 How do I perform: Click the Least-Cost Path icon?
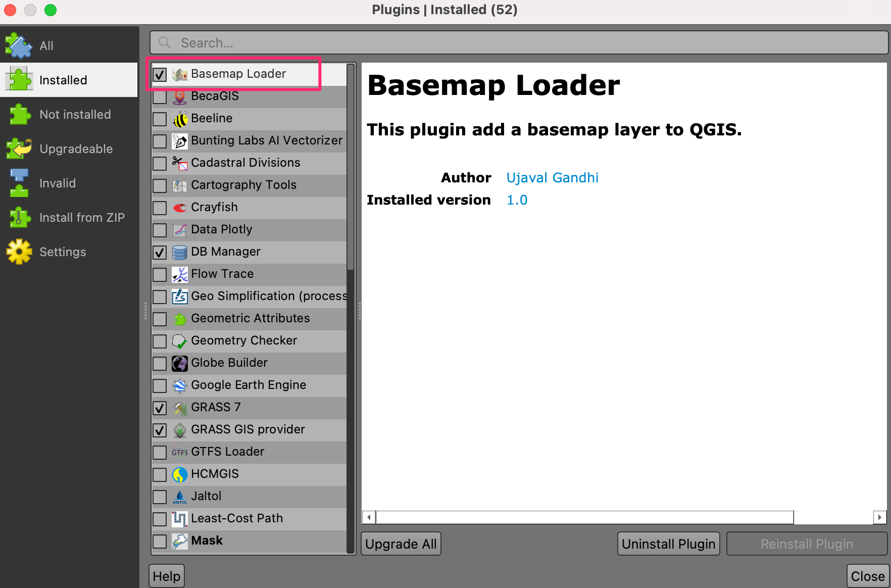pyautogui.click(x=180, y=519)
